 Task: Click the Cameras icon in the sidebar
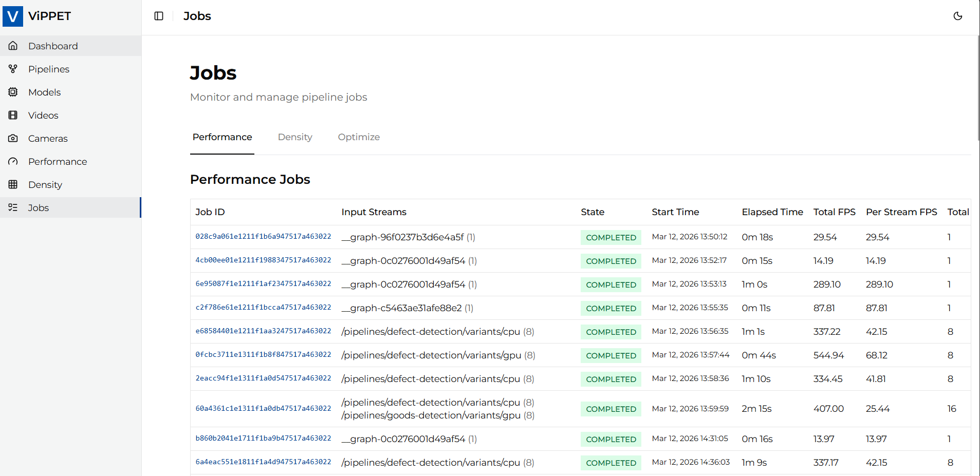click(x=13, y=138)
